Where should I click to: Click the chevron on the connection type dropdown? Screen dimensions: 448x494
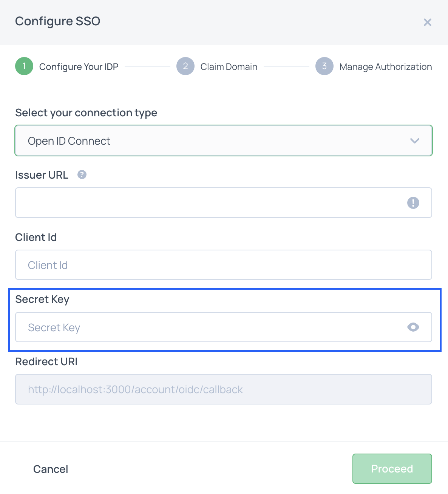coord(415,140)
